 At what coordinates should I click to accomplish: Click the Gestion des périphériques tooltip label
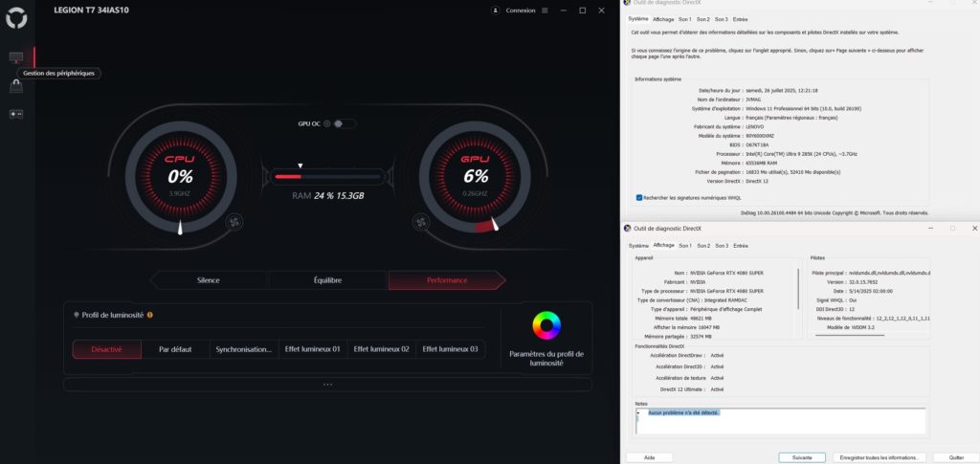[58, 73]
